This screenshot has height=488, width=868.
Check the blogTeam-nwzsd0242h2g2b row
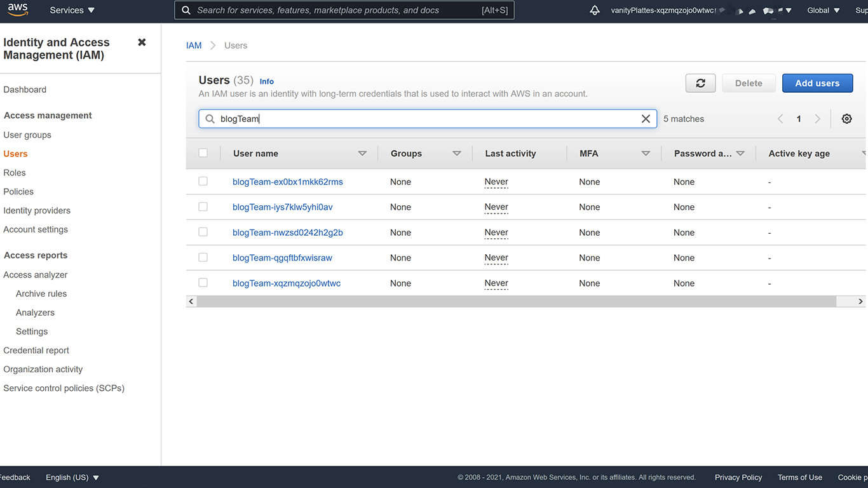[203, 232]
